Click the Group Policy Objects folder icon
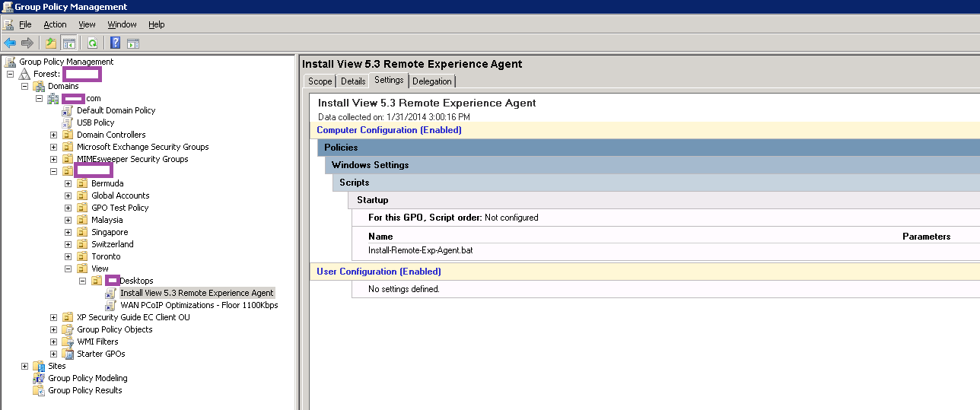 [x=68, y=329]
